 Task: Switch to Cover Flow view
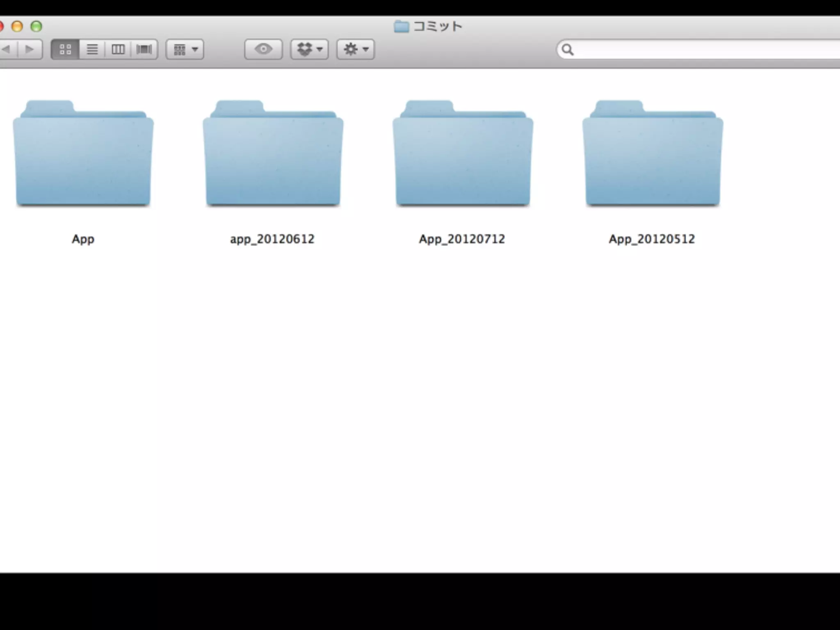[x=144, y=50]
